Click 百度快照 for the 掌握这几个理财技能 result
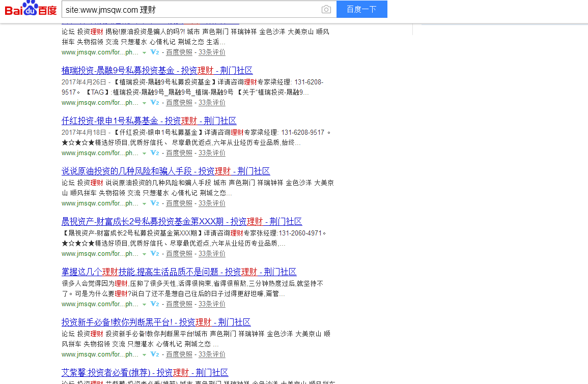The width and height of the screenshot is (588, 384). coord(179,304)
